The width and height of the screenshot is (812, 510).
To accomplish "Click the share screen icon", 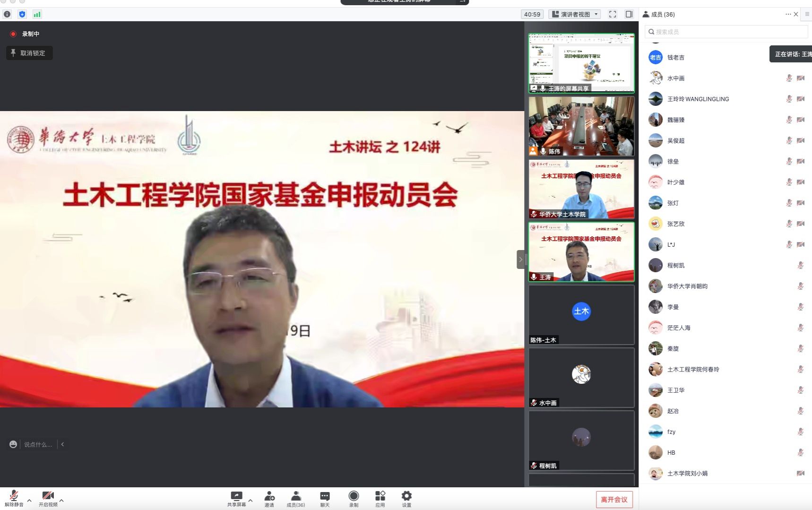I will [x=236, y=498].
